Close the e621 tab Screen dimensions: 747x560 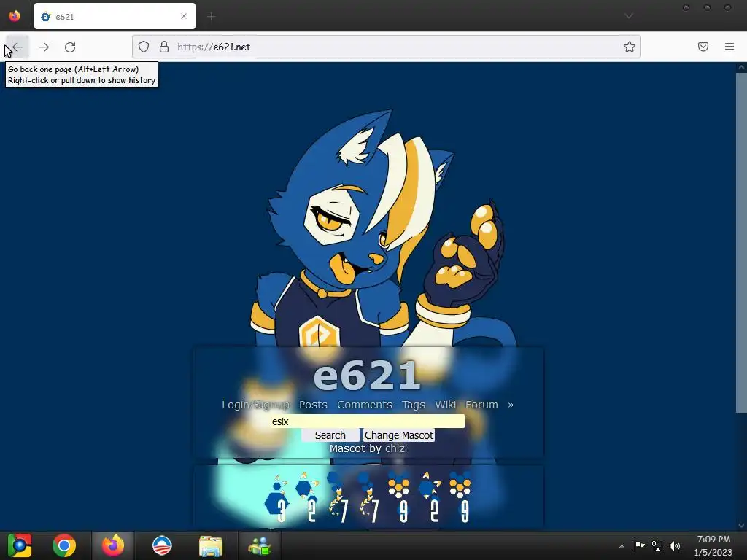(184, 16)
